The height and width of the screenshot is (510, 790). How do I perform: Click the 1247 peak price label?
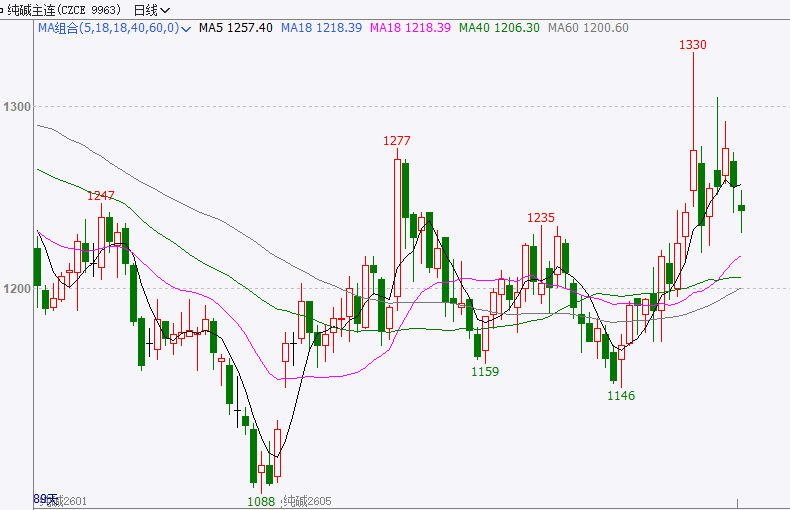click(101, 195)
